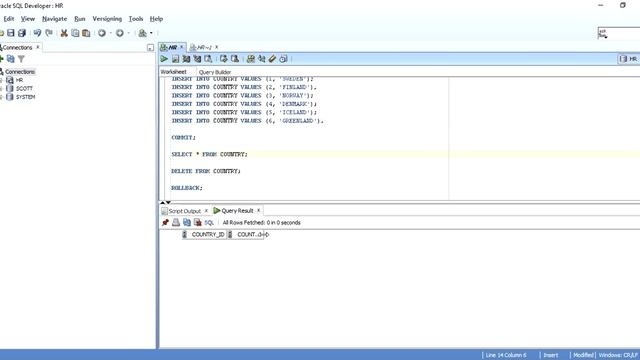The image size is (640, 360).
Task: Expand the HR connection node
Action: 1,80
